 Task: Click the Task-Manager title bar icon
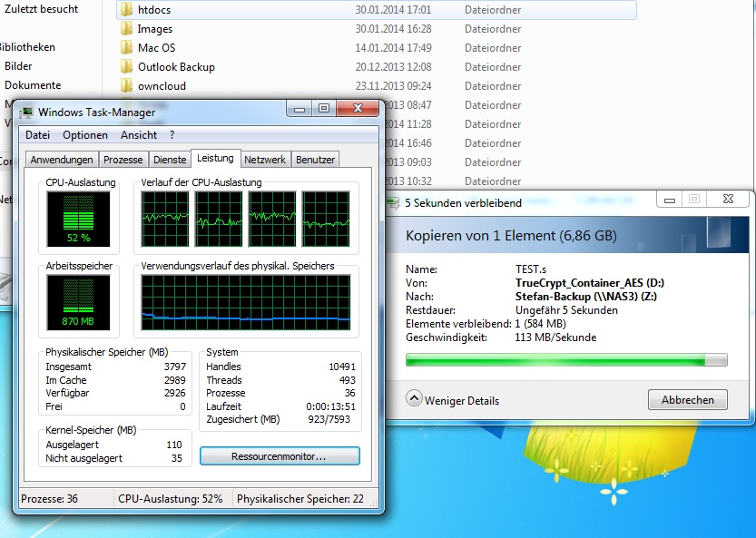27,112
